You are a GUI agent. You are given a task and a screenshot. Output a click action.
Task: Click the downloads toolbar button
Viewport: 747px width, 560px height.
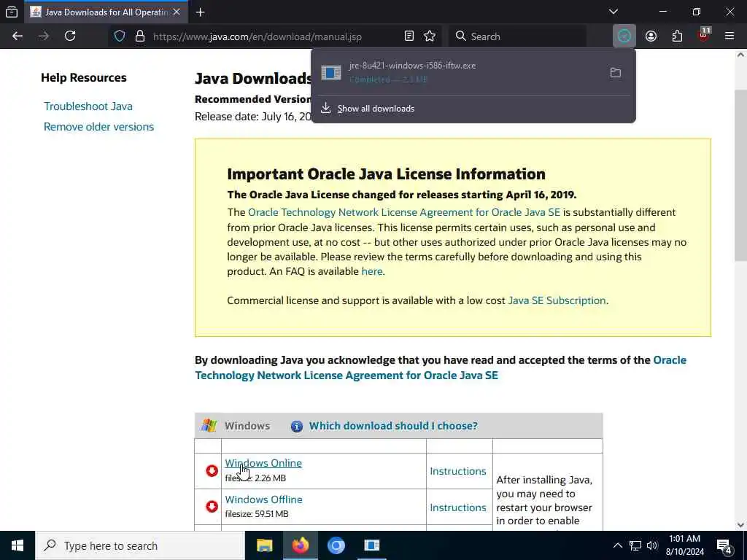point(624,36)
